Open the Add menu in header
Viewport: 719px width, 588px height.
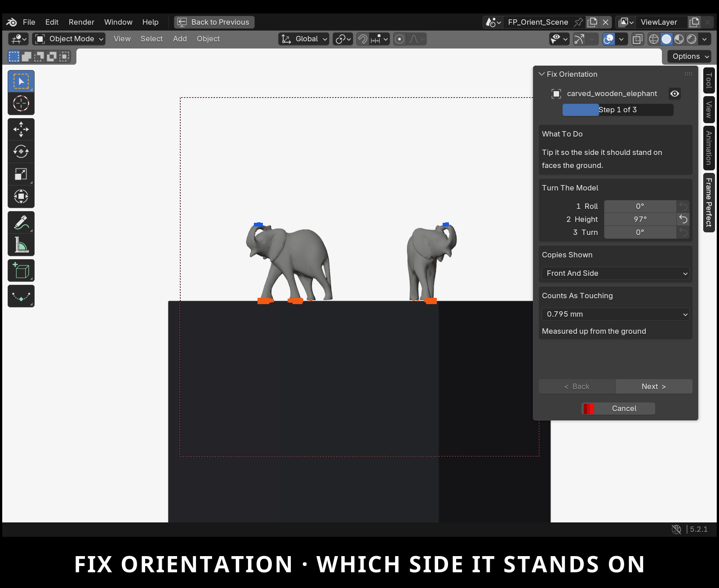180,39
